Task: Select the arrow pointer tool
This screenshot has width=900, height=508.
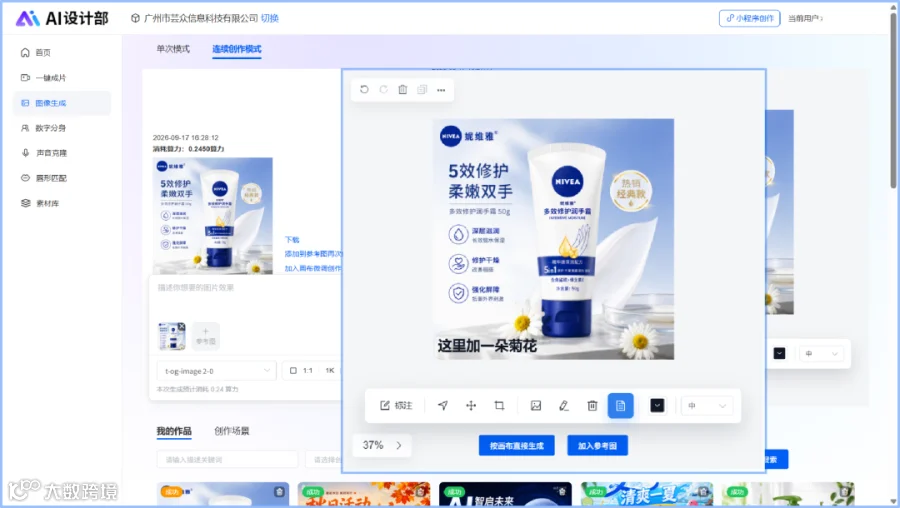Action: (443, 406)
